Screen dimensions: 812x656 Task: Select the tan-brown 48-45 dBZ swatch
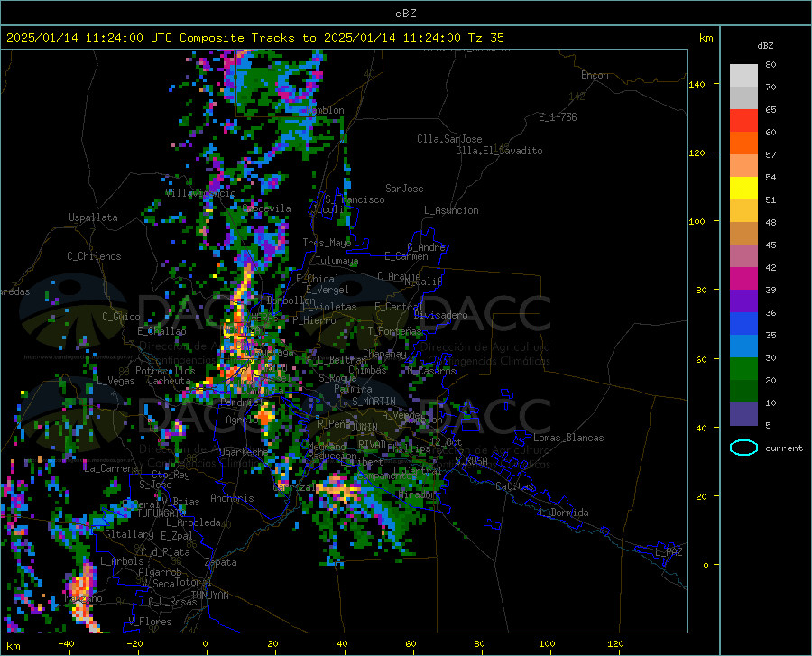point(743,234)
